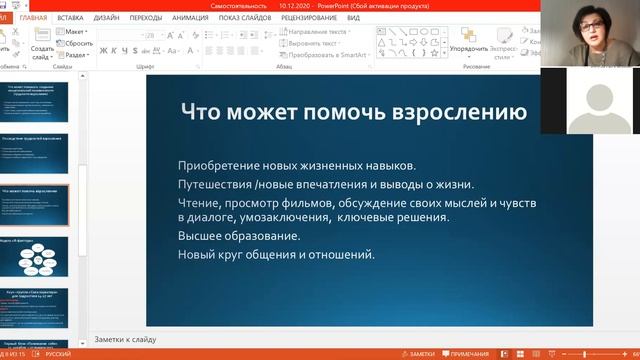Toggle align text right
The height and width of the screenshot is (360, 640).
230,51
